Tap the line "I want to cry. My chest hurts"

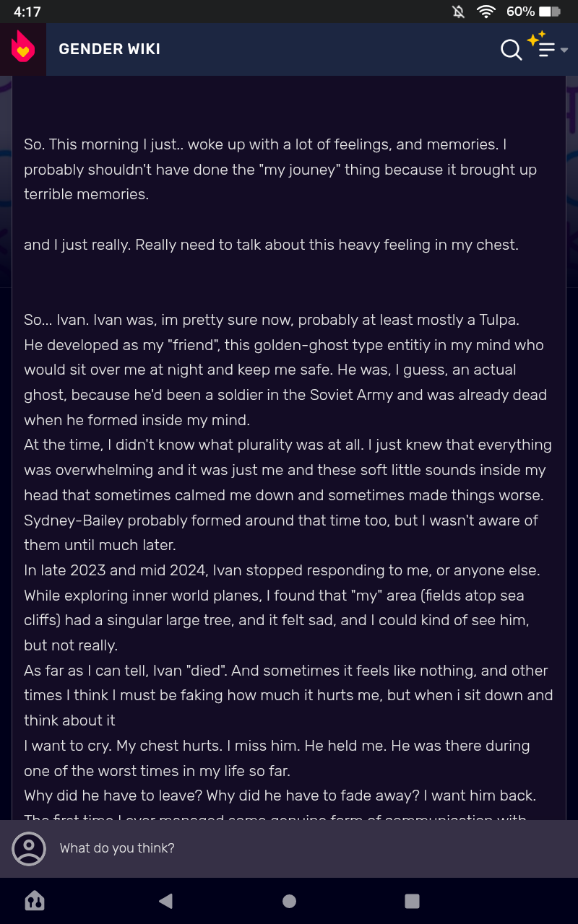277,758
